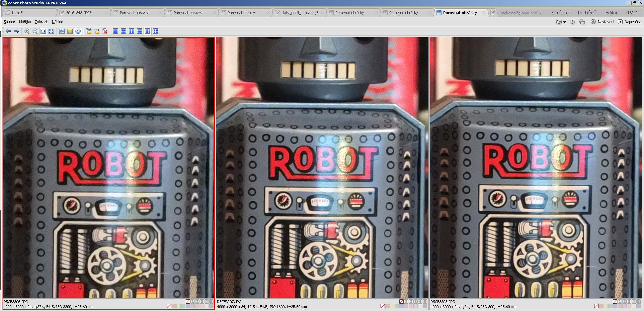
Task: Show the histogram via toolbar icon
Action: (62, 31)
